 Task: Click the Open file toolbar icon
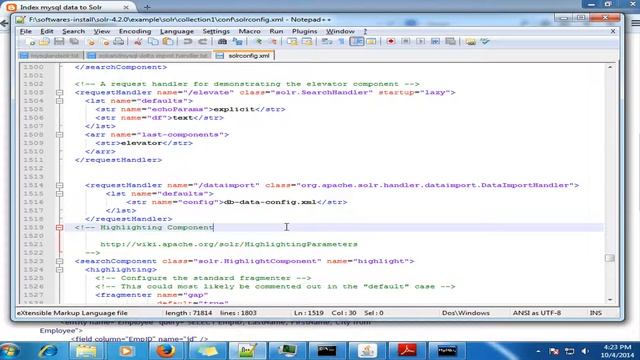click(44, 42)
